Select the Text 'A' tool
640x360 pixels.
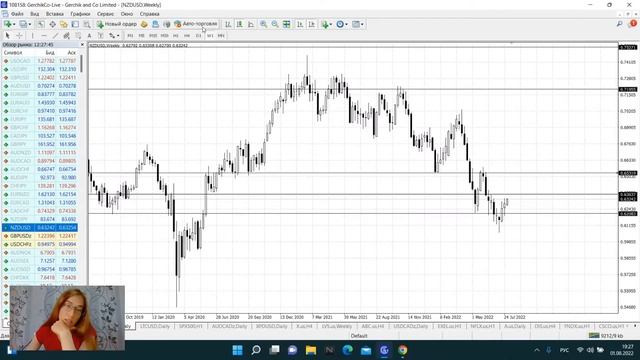tap(89, 36)
